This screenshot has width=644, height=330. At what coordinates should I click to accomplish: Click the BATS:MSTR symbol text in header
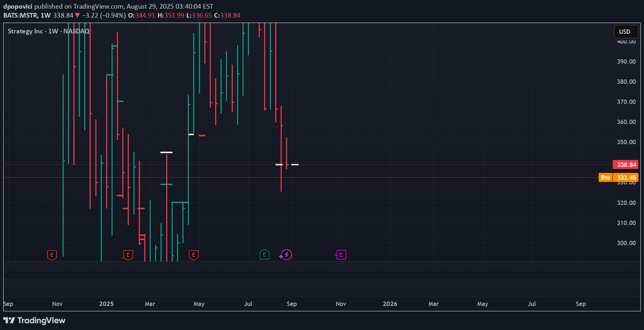(20, 15)
